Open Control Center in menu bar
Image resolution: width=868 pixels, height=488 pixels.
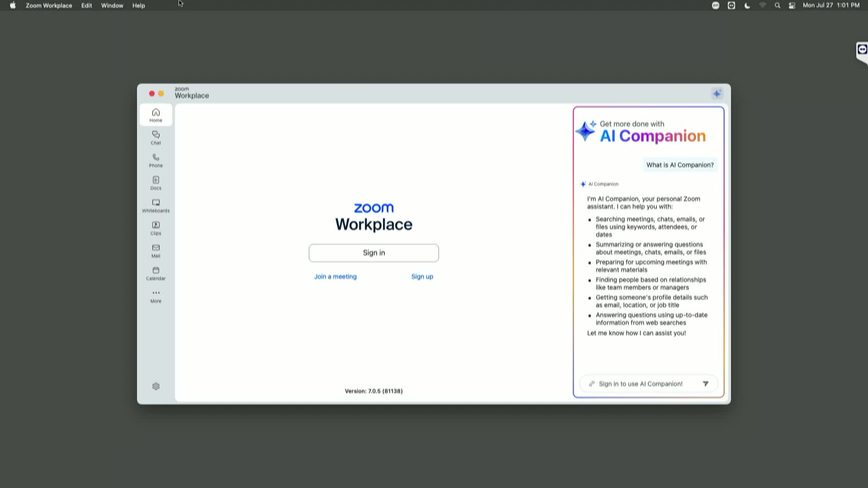click(x=792, y=5)
